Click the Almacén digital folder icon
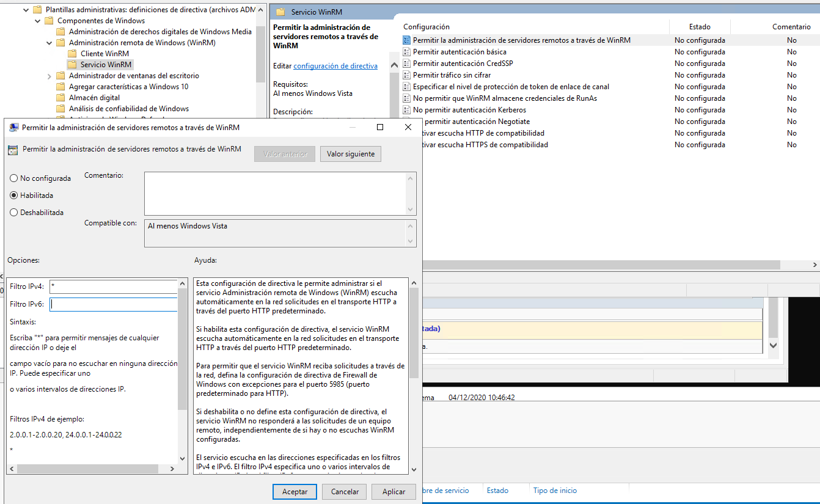820x504 pixels. point(60,98)
